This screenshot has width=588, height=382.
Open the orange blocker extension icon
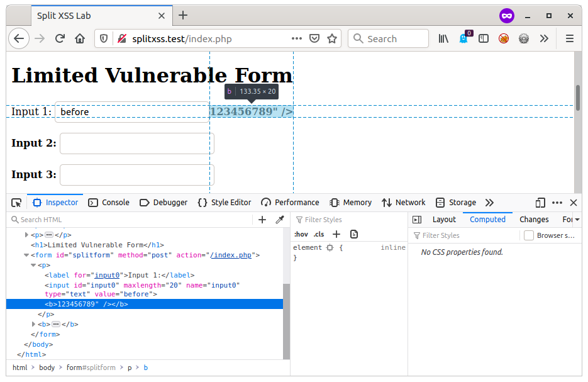point(504,38)
